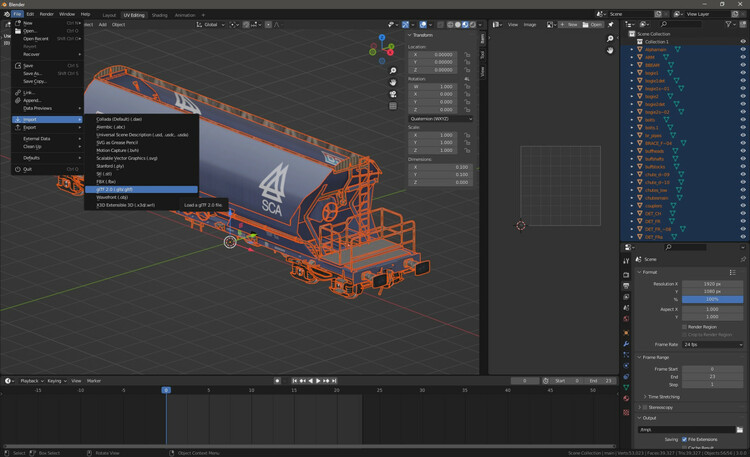This screenshot has height=457, width=750.
Task: Toggle the location X lock icon
Action: coord(467,55)
